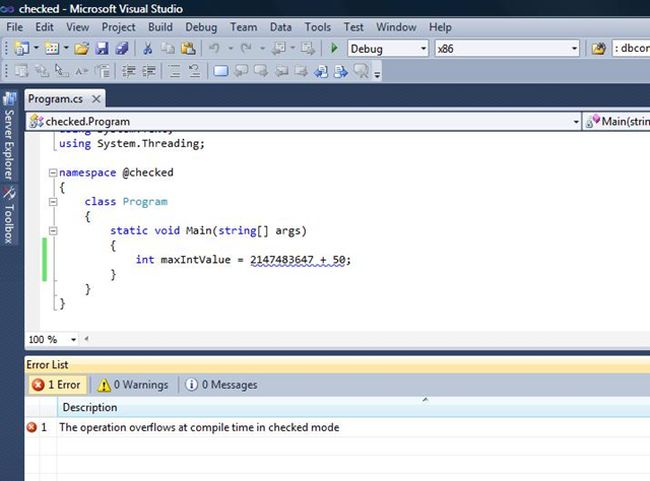Image resolution: width=650 pixels, height=481 pixels.
Task: Open the Add New Item dropdown arrow
Action: 66,48
